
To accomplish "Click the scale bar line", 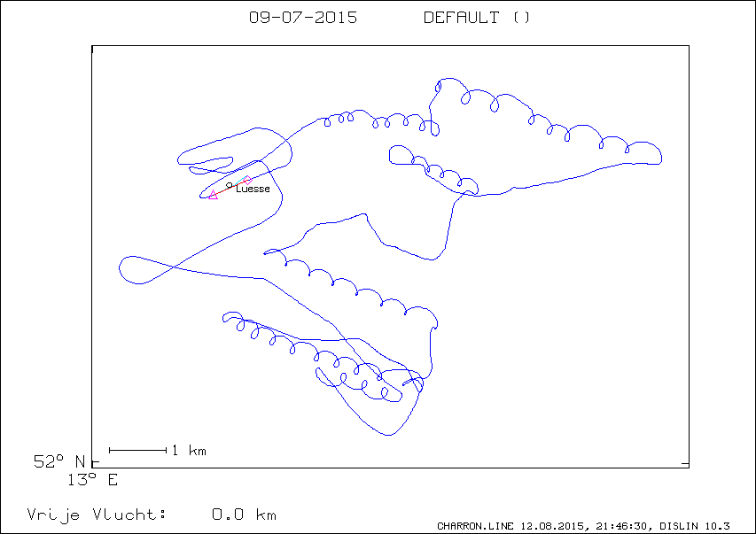I will 138,451.
